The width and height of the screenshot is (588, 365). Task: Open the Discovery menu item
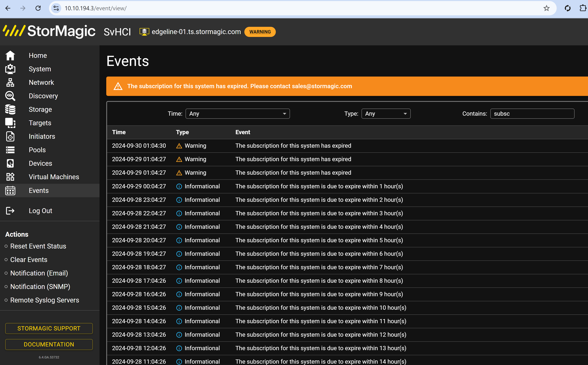(x=43, y=96)
